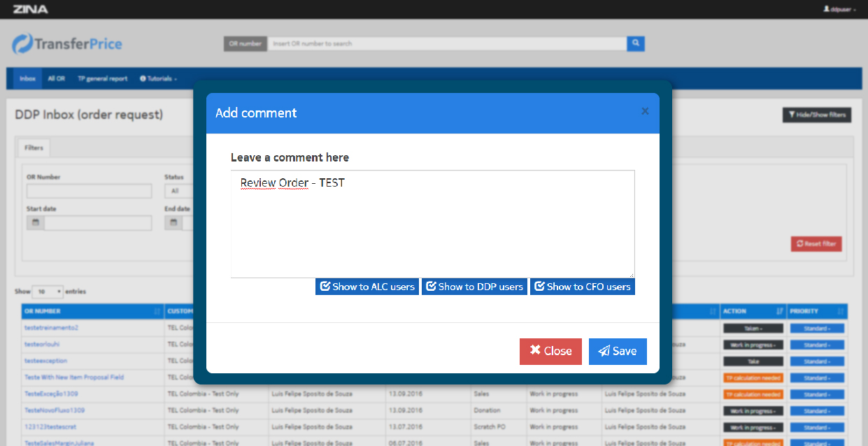Open the entries-per-page dropdown showing 10
868x446 pixels.
(x=48, y=291)
